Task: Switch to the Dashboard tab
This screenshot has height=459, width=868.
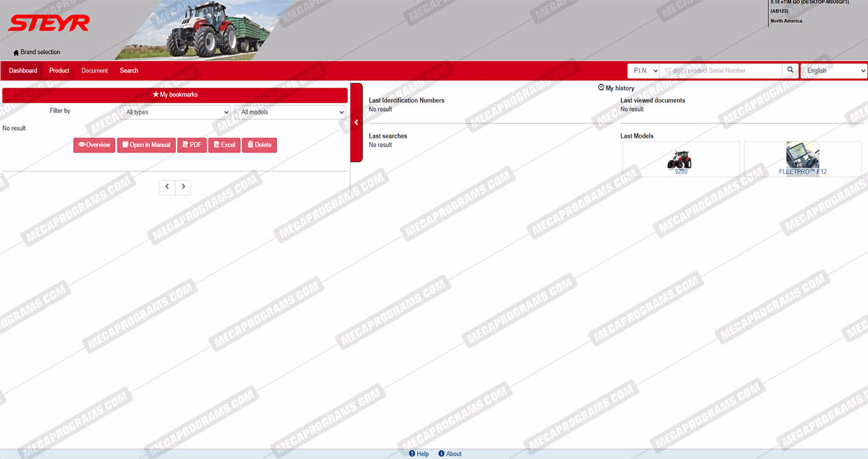Action: coord(23,70)
